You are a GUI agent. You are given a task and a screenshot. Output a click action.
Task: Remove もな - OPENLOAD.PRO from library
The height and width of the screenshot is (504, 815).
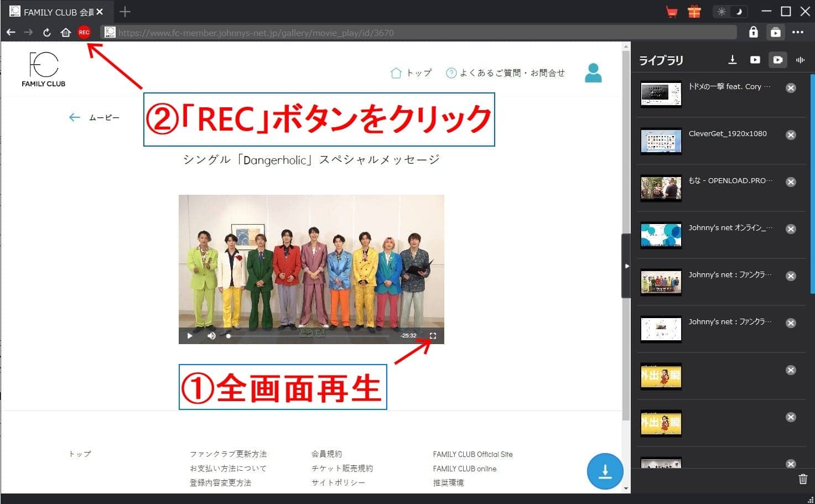(791, 182)
